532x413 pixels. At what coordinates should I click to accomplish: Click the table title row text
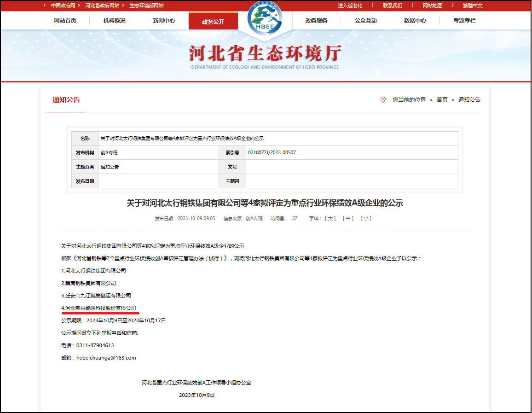click(182, 139)
